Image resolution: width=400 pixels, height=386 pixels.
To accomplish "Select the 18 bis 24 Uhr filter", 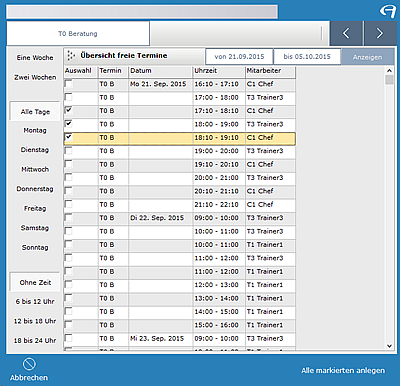I will click(35, 341).
